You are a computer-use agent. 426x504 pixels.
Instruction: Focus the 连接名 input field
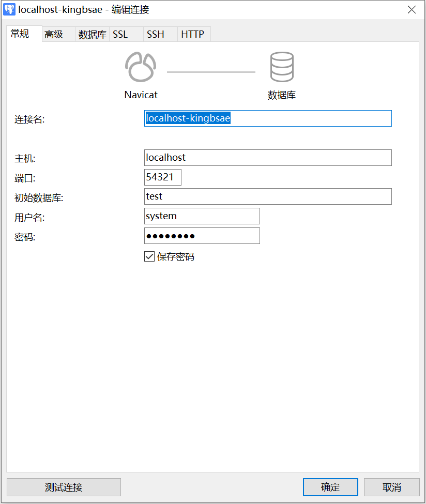268,118
